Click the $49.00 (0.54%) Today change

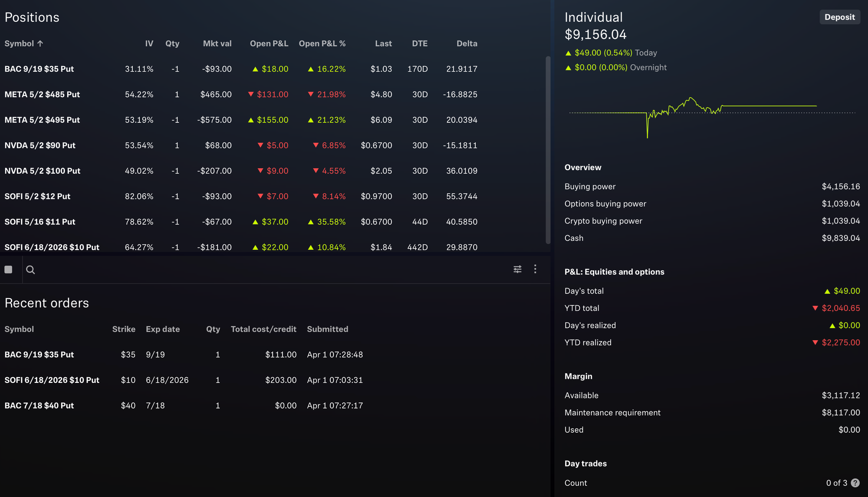611,53
